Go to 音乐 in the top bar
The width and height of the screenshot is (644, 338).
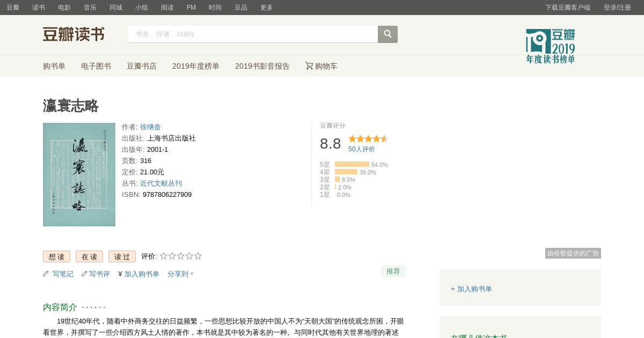pyautogui.click(x=90, y=8)
